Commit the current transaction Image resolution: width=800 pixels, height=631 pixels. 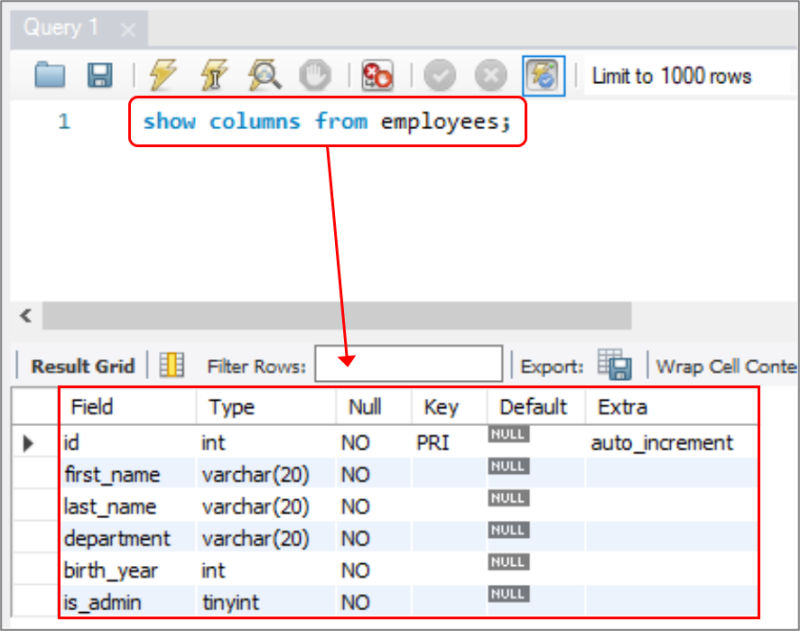coord(440,75)
